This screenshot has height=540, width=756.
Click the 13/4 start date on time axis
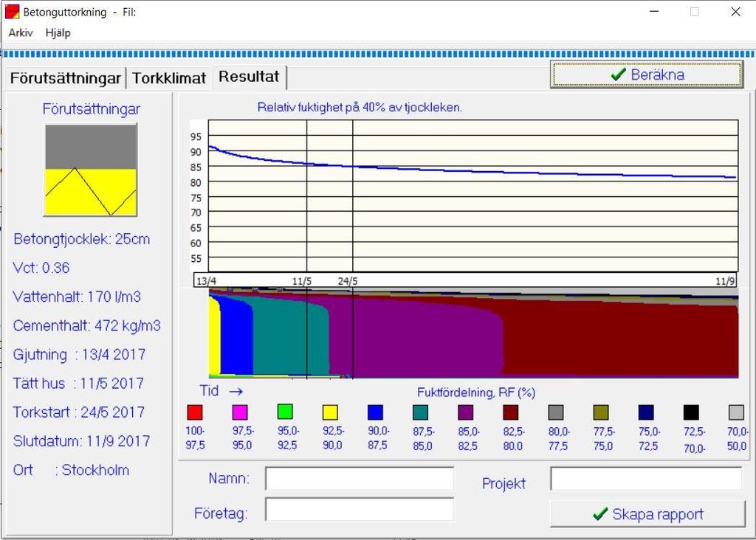[x=207, y=281]
